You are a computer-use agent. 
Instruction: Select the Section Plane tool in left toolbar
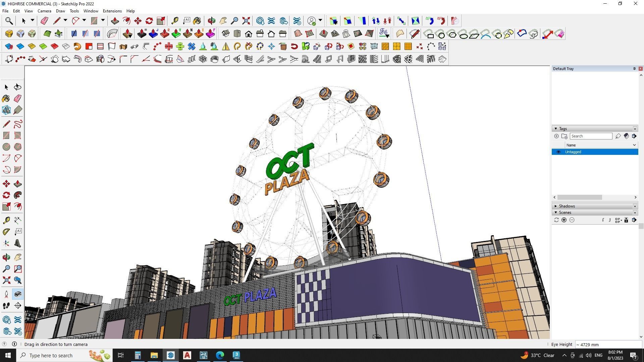[18, 306]
